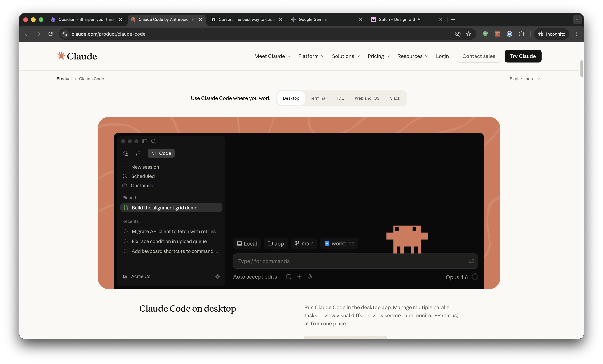Click the search magnifier in demo window
Viewport: 603px width, 364px height.
coord(154,141)
